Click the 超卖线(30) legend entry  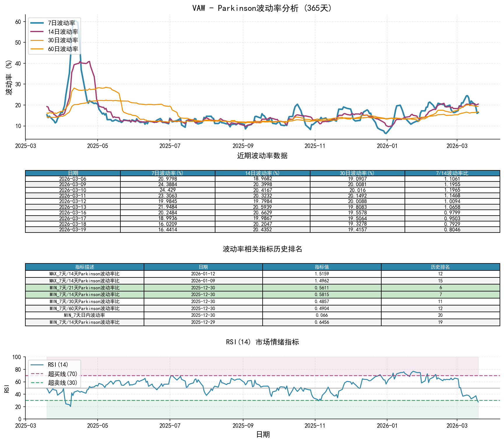tap(62, 382)
